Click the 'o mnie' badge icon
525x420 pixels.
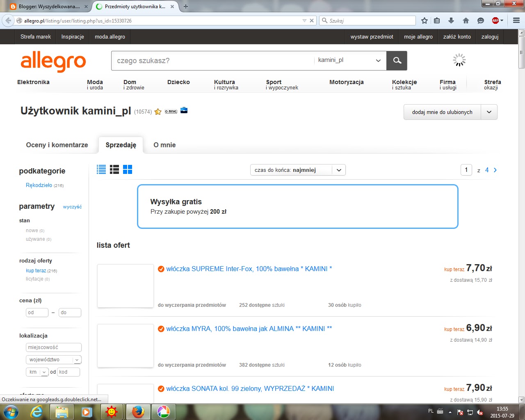click(x=171, y=111)
